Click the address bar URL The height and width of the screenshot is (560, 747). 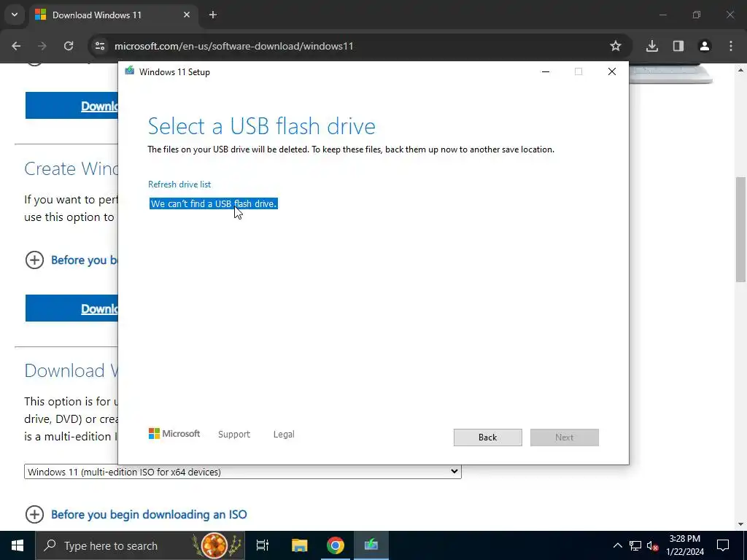pyautogui.click(x=234, y=46)
